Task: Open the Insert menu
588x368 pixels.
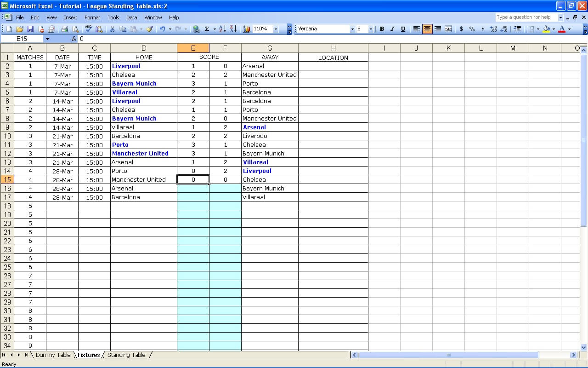Action: 70,17
